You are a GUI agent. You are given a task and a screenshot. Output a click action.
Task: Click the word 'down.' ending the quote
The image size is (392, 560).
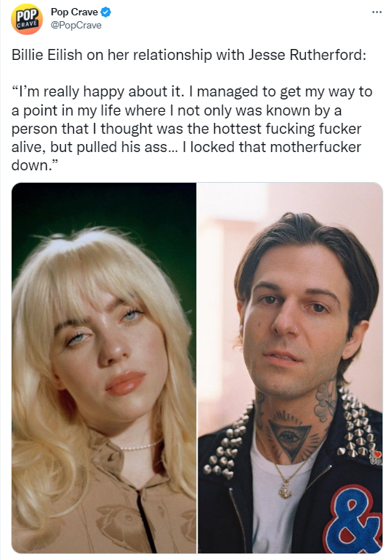tap(34, 165)
